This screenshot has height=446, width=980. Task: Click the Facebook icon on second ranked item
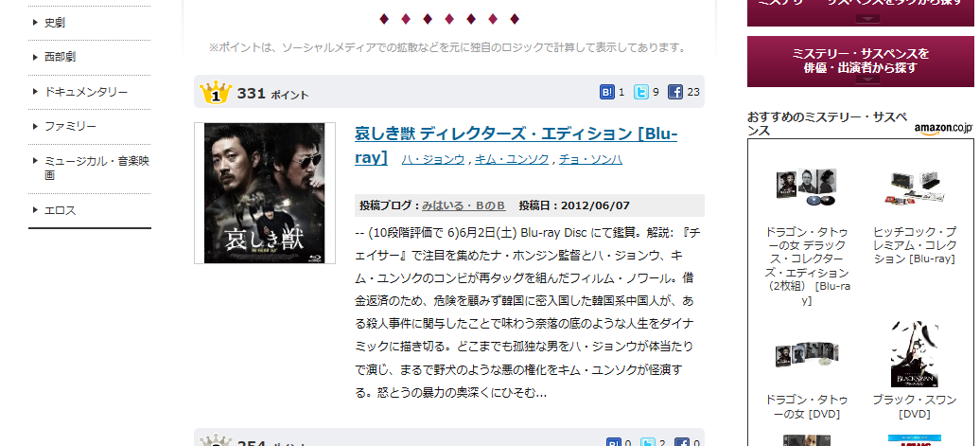[682, 441]
